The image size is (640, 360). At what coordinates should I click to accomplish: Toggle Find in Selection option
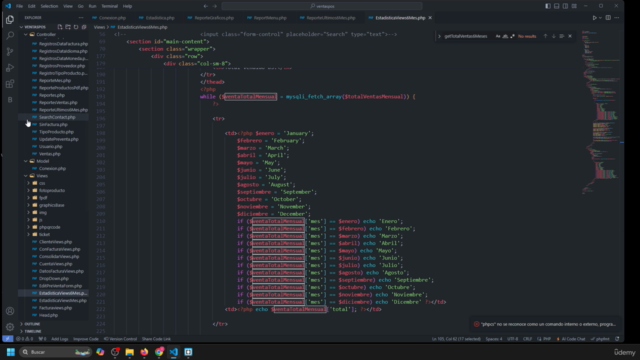[562, 36]
